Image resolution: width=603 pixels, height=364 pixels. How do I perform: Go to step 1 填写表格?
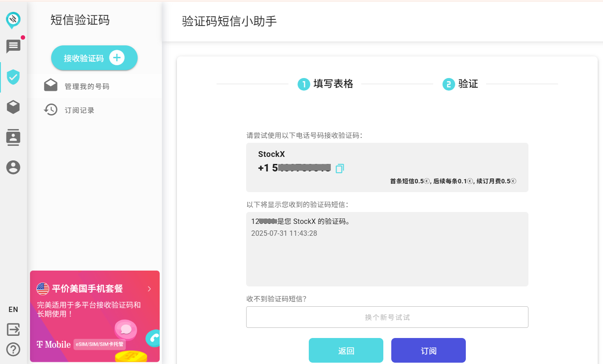[x=326, y=84]
